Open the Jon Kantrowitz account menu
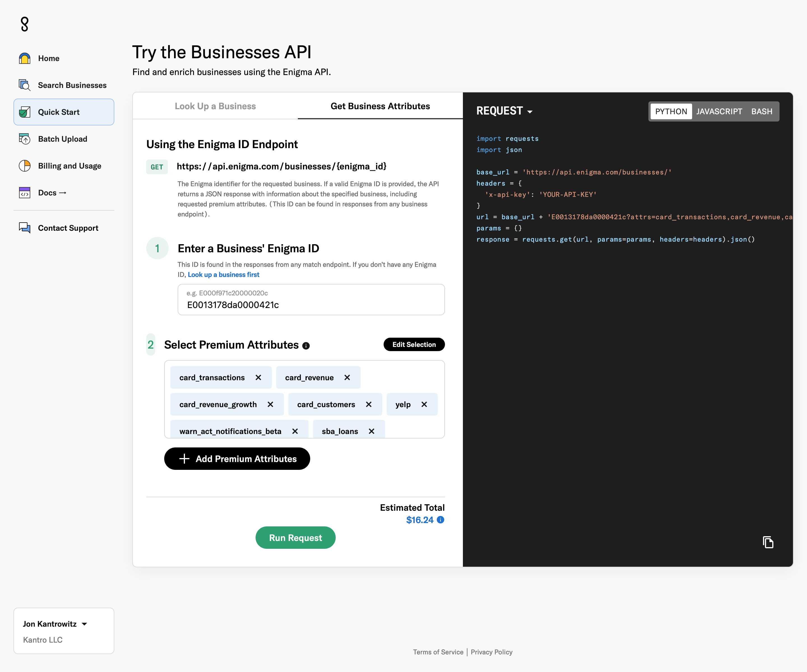The height and width of the screenshot is (672, 807). click(55, 624)
